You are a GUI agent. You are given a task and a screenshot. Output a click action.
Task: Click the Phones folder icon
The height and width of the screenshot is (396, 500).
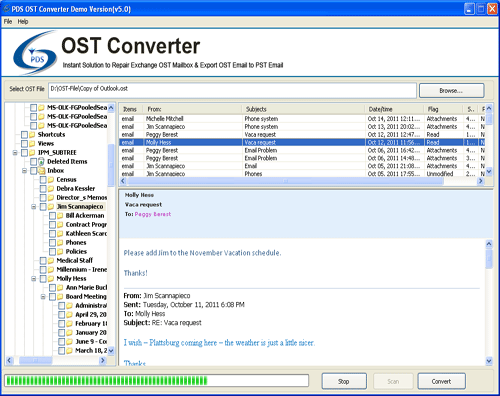click(60, 243)
